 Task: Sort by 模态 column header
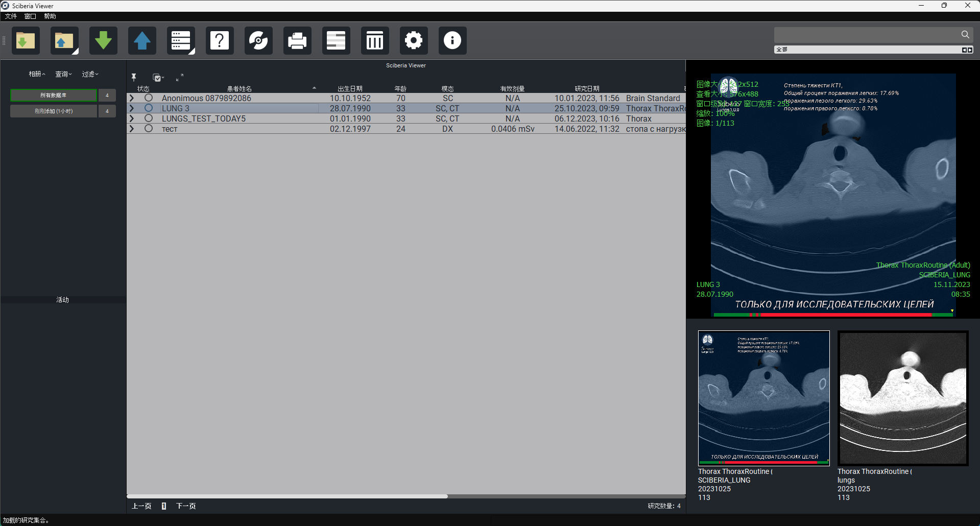tap(447, 89)
